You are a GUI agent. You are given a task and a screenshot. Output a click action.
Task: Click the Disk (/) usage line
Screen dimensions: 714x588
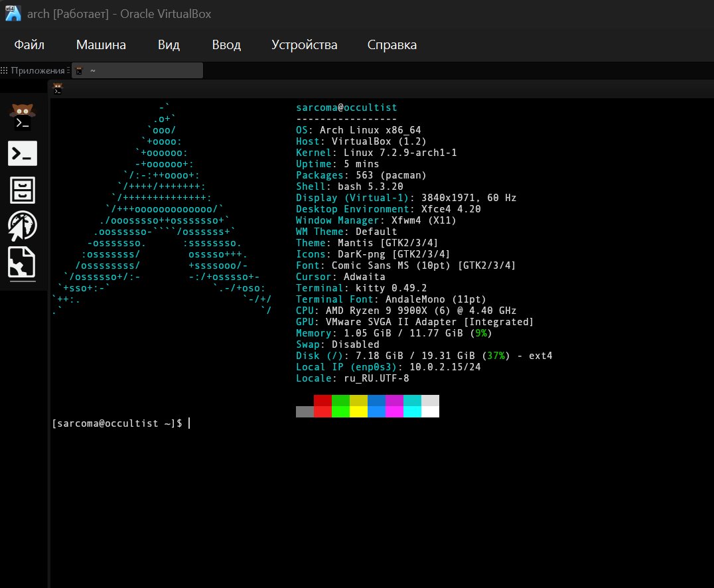click(424, 356)
